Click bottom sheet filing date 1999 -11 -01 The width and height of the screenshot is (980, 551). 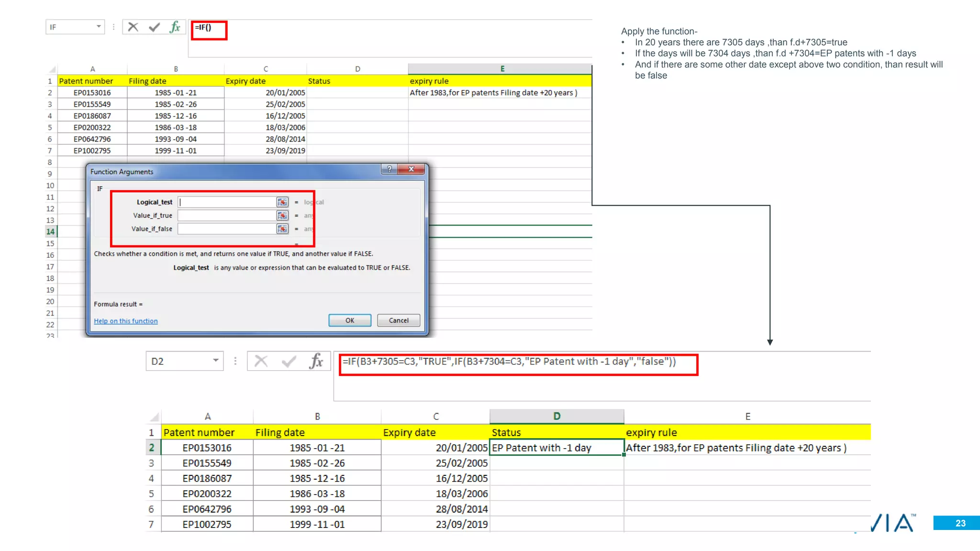point(317,524)
